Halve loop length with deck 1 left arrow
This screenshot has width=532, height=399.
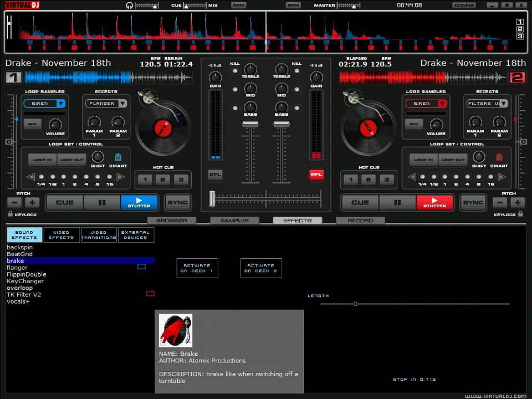(30, 177)
